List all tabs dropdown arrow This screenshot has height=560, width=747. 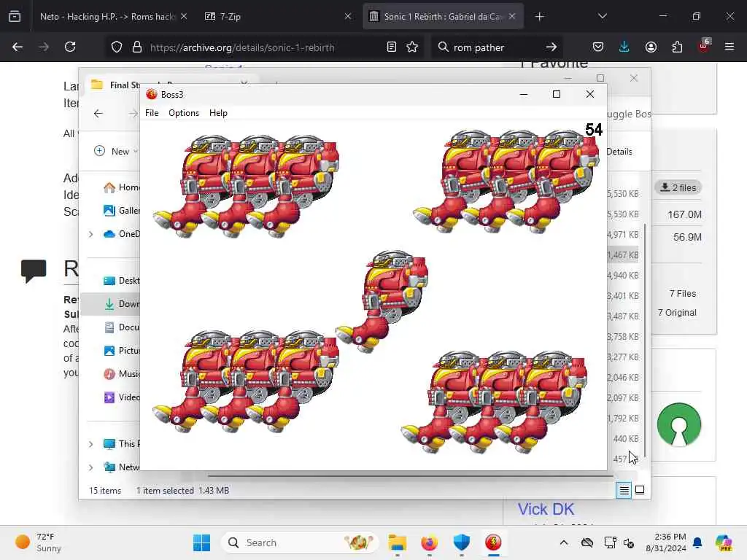[602, 16]
